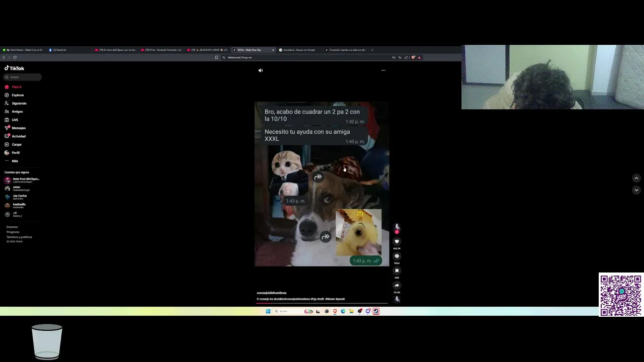Click the #consejodehombres hashtag
The height and width of the screenshot is (362, 644).
[297, 299]
